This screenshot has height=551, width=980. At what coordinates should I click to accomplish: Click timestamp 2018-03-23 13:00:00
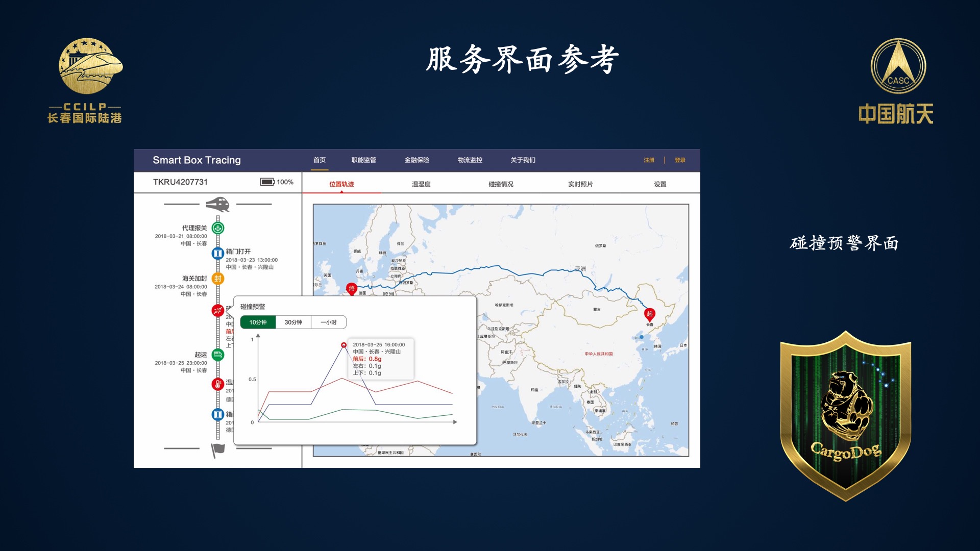252,260
